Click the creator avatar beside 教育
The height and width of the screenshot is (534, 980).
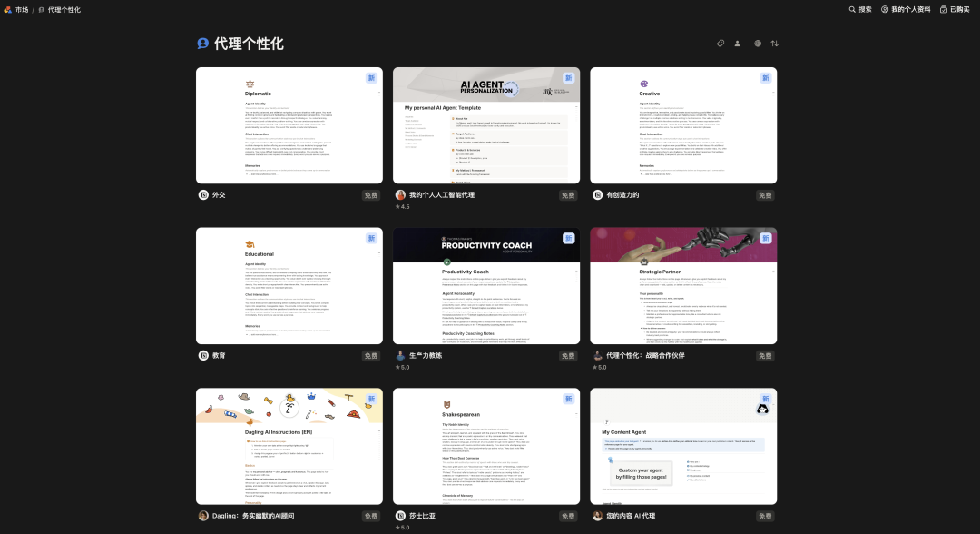[203, 355]
